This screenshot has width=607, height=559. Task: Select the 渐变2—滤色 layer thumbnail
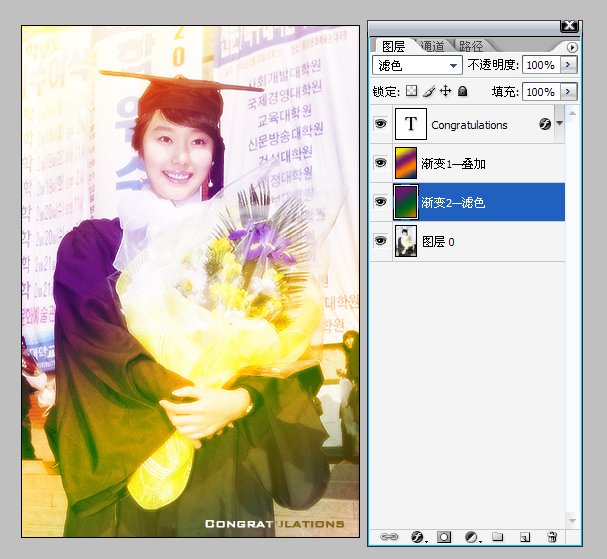(407, 202)
